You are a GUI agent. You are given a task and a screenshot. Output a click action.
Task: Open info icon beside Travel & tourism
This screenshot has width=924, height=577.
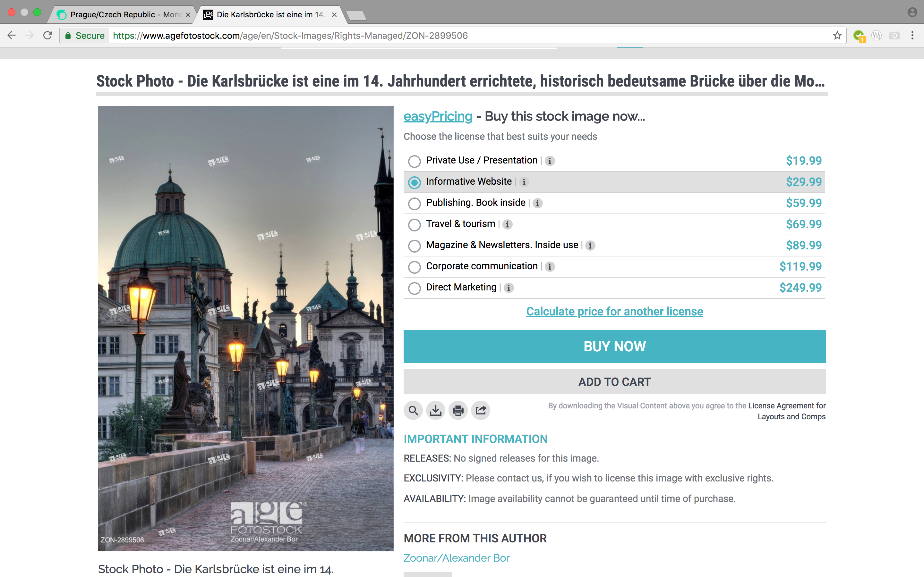pyautogui.click(x=507, y=224)
